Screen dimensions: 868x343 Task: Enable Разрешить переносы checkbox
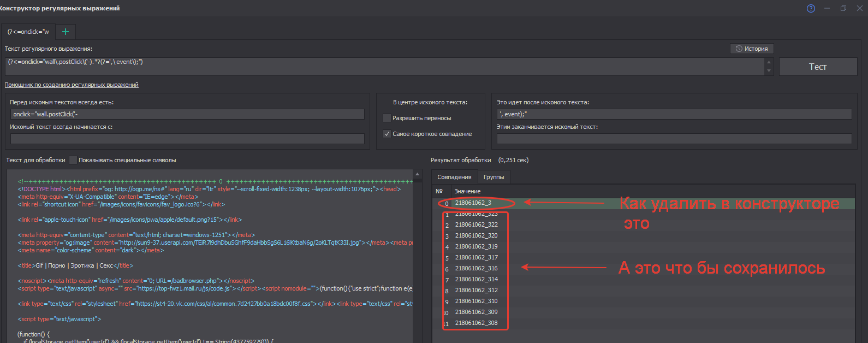coord(387,118)
